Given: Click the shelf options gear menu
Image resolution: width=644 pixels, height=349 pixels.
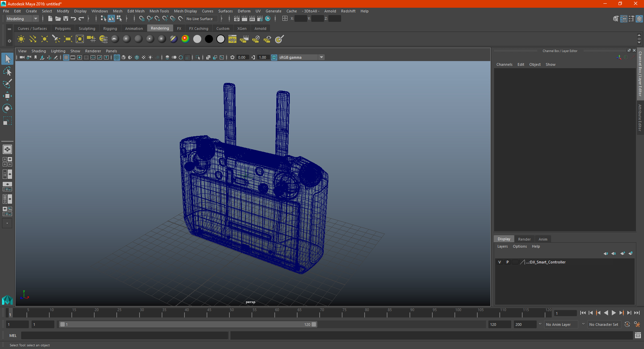Looking at the screenshot, I should [9, 41].
